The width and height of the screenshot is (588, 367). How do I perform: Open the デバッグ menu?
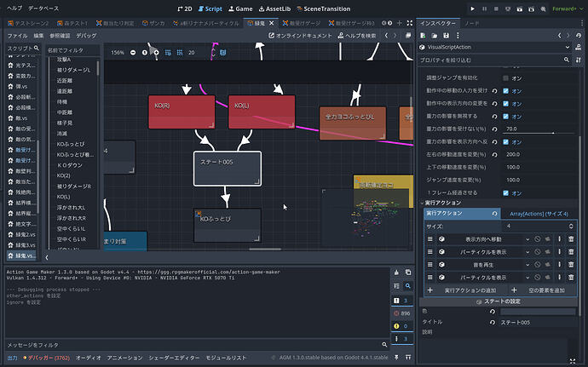pyautogui.click(x=86, y=36)
